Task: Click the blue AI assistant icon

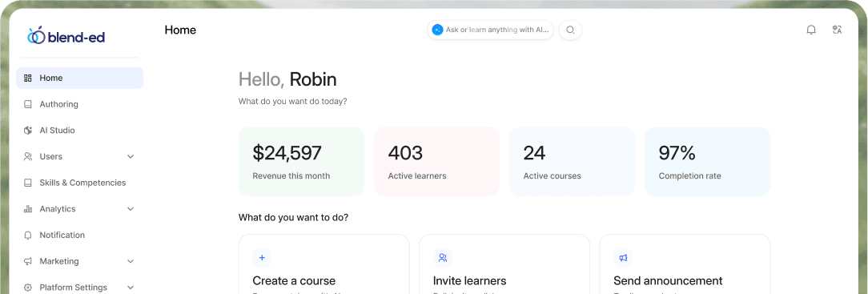Action: click(x=437, y=30)
